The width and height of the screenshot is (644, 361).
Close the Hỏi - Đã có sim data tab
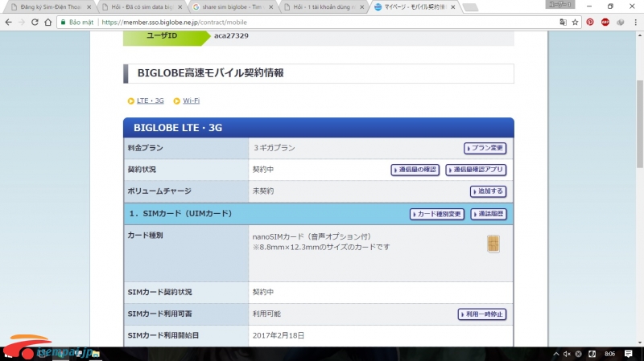click(x=180, y=7)
